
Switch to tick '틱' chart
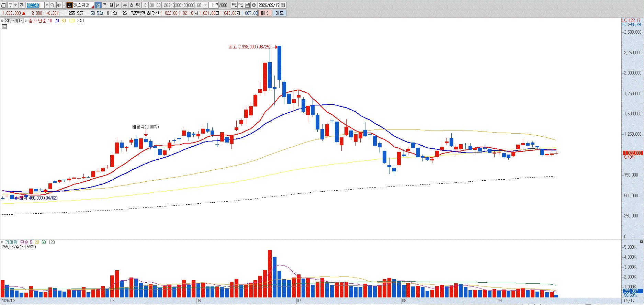pos(138,5)
